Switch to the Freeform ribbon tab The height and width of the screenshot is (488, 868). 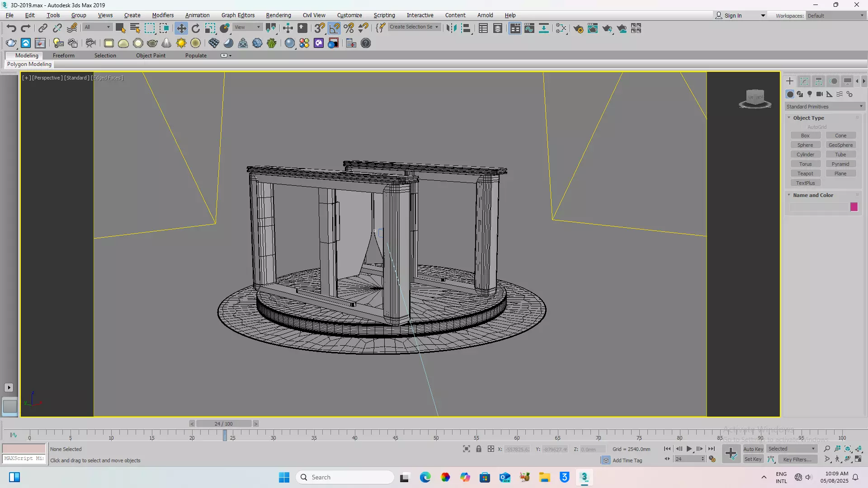[63, 55]
